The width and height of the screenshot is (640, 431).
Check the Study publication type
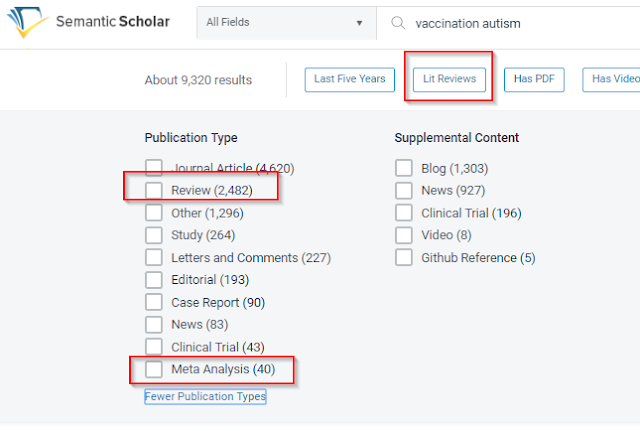point(154,235)
